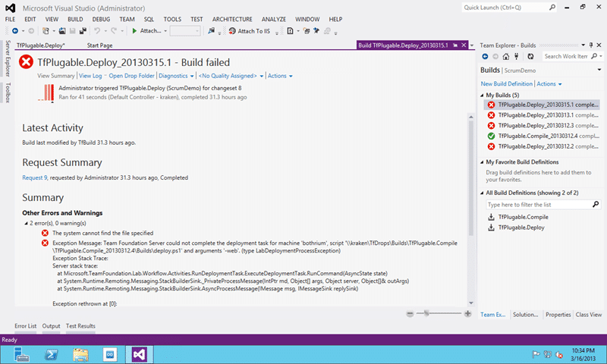Collapse the 2 error(s) node

click(26, 223)
